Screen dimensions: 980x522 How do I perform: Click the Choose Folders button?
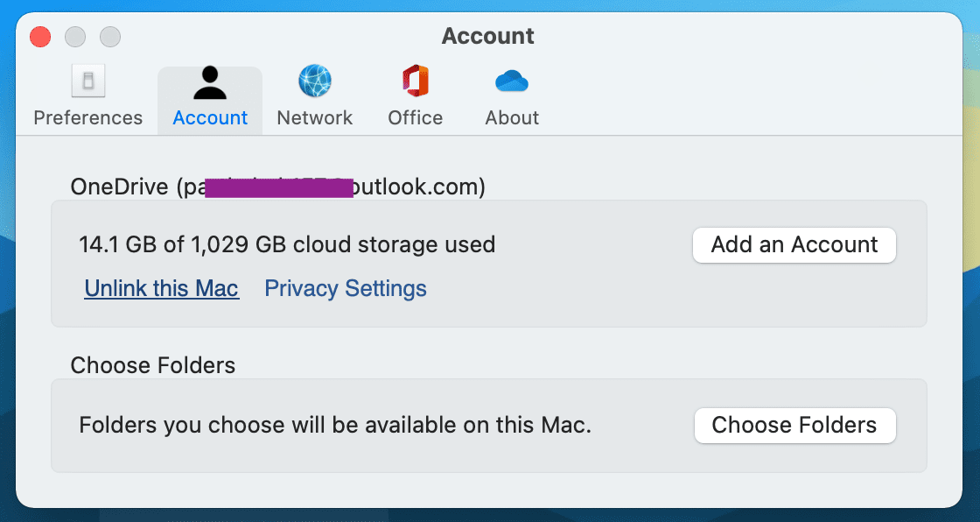coord(795,425)
